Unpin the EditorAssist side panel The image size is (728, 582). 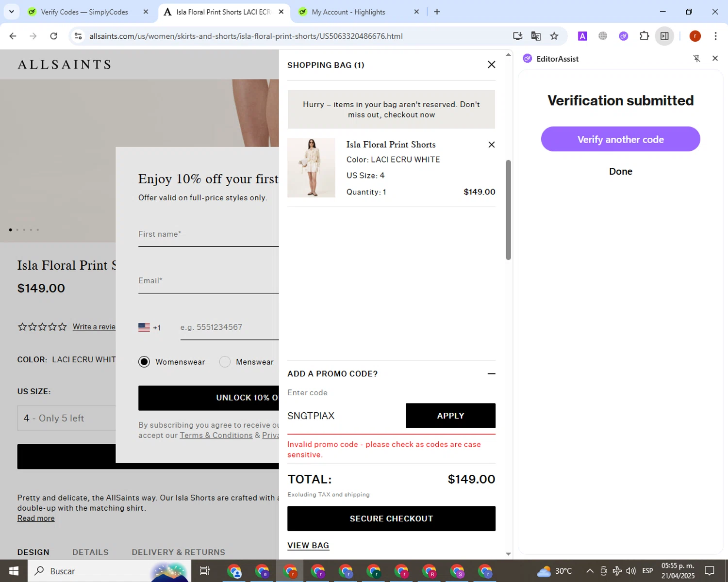point(696,59)
